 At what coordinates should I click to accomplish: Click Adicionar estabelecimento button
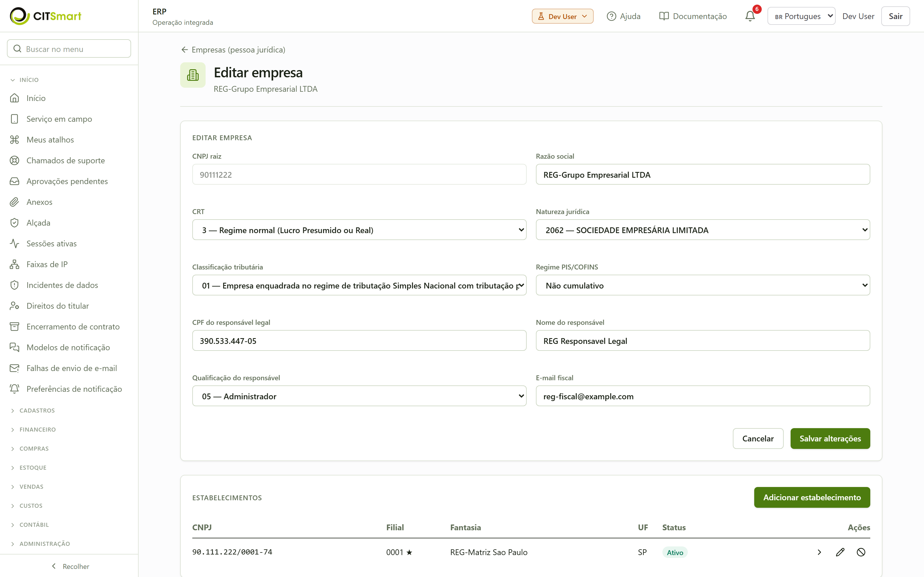pyautogui.click(x=812, y=497)
